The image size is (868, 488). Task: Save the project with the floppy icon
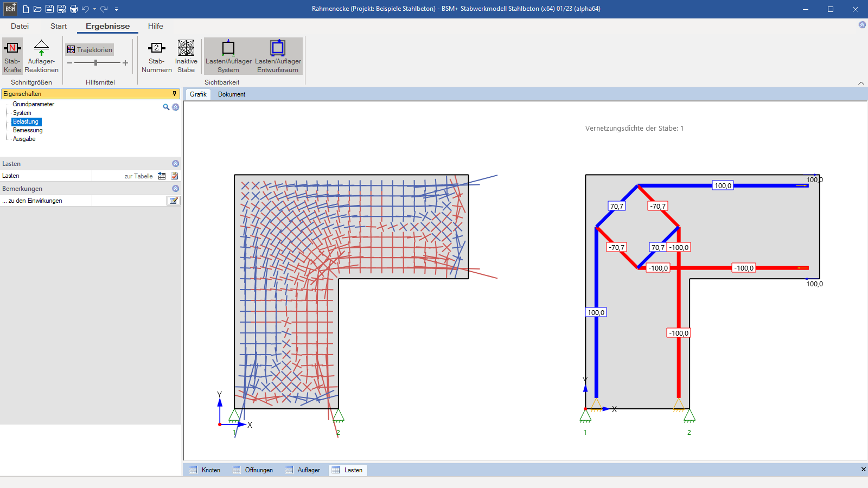[x=49, y=9]
